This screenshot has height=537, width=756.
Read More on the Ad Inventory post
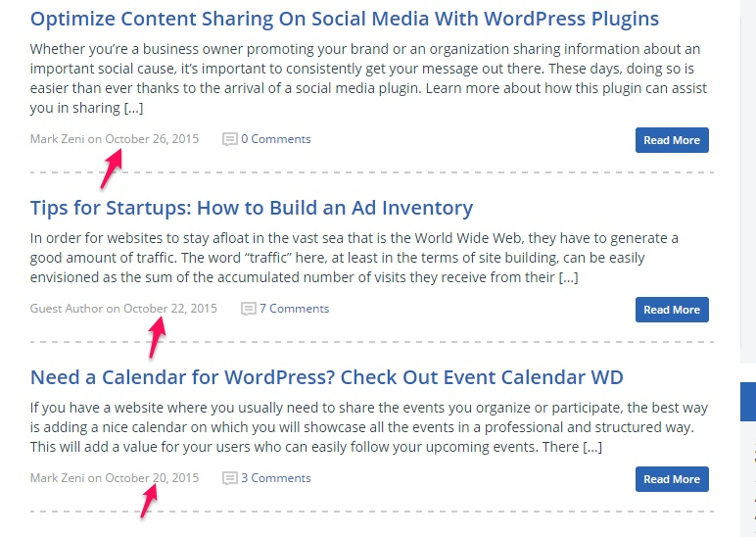point(672,310)
